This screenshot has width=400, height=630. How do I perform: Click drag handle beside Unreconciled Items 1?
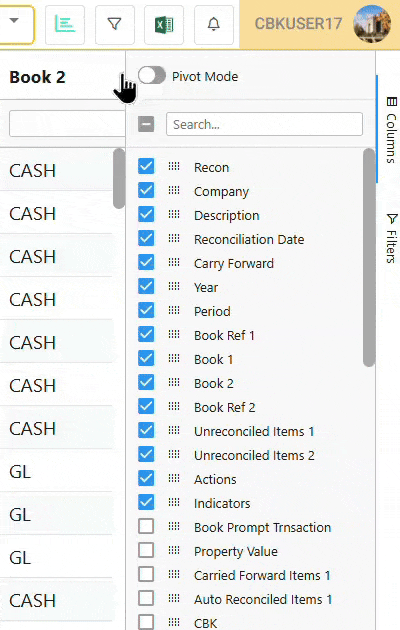(x=174, y=430)
